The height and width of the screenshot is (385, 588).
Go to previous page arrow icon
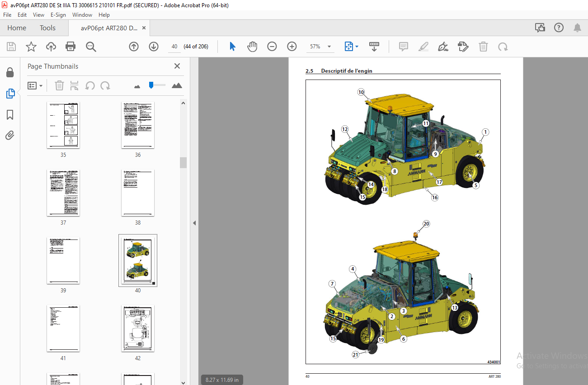pyautogui.click(x=134, y=47)
